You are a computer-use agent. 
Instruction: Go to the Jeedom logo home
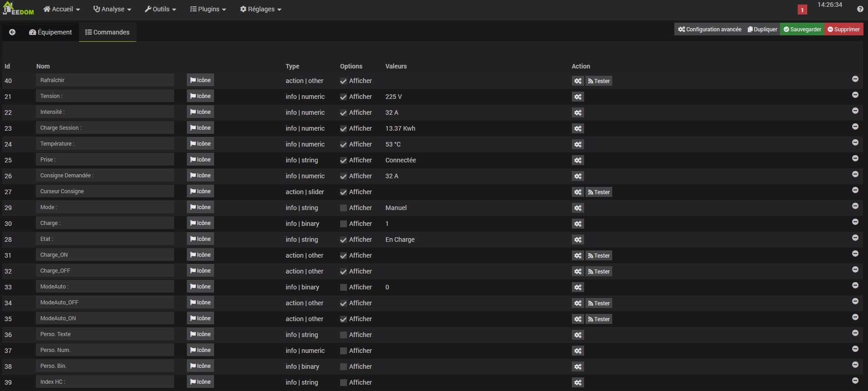click(x=18, y=9)
